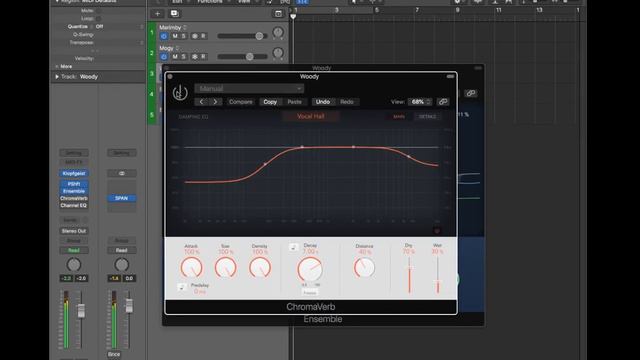Click the Paste button

pos(295,102)
